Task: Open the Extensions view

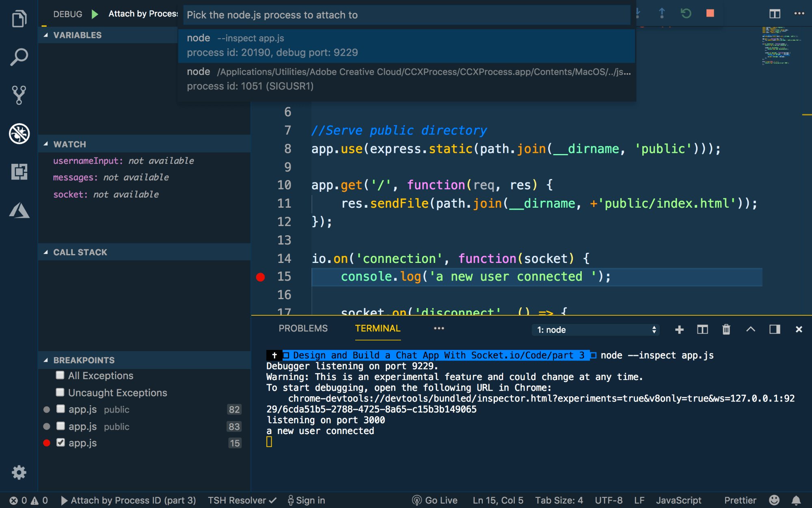Action: coord(19,172)
